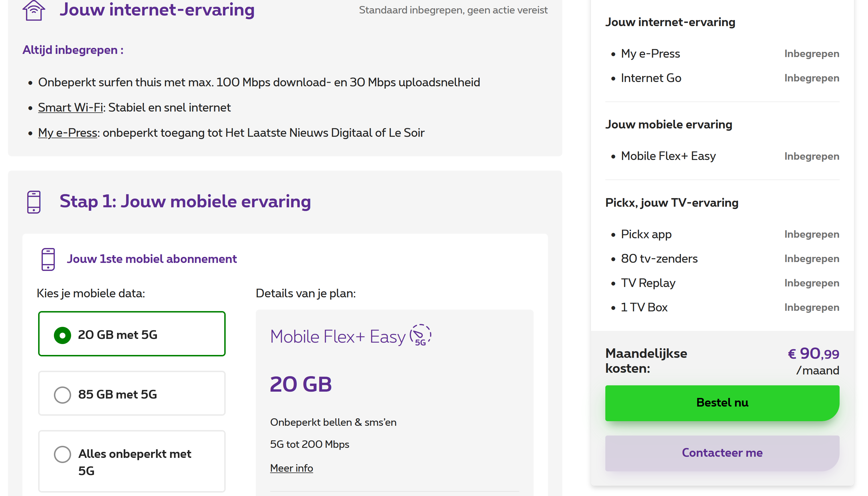Click the Altijd inbegrepen label
This screenshot has height=496, width=868.
(x=73, y=50)
